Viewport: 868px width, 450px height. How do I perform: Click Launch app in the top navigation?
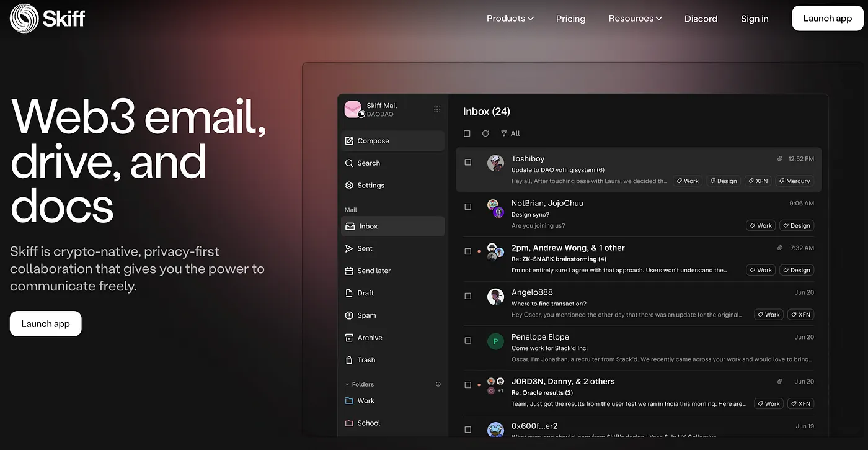click(x=827, y=18)
